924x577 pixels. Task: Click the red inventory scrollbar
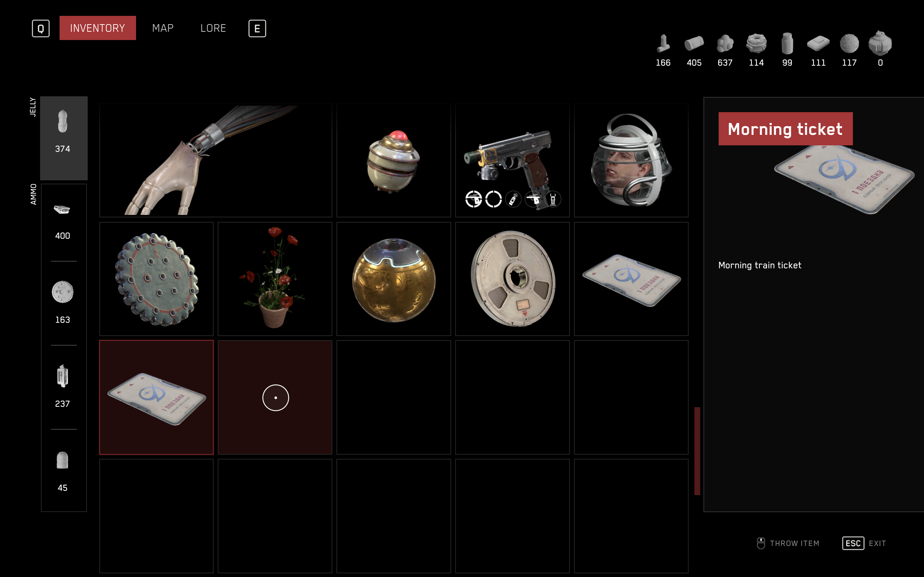[697, 451]
